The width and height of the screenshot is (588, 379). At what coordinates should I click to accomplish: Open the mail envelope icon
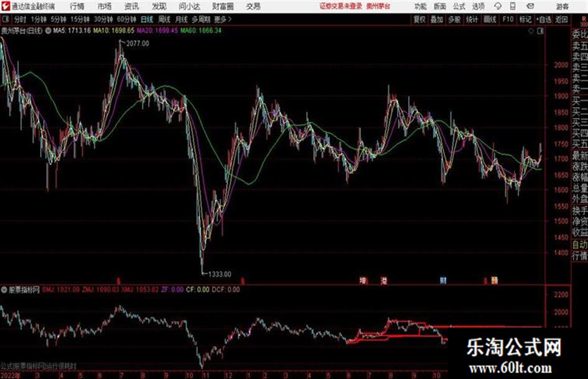click(530, 6)
